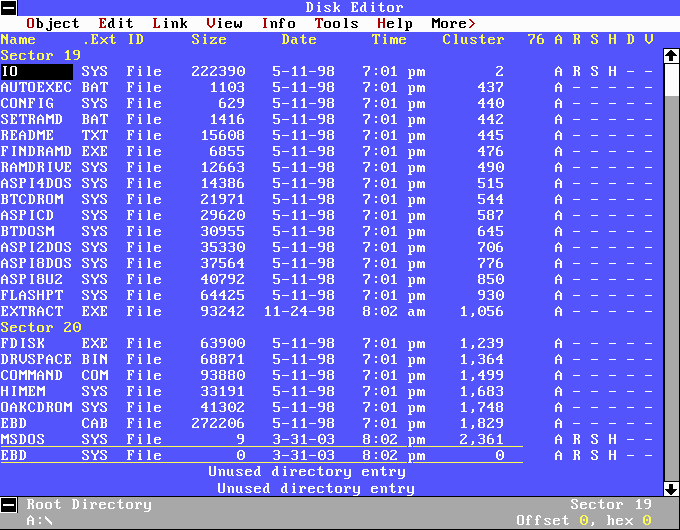Viewport: 680px width, 530px height.
Task: Select the README file name
Action: pyautogui.click(x=27, y=135)
